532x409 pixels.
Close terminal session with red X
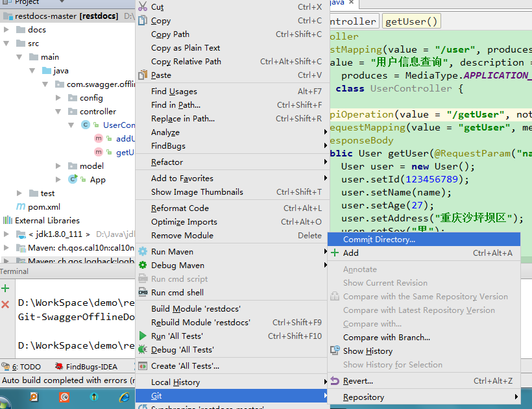click(x=5, y=304)
